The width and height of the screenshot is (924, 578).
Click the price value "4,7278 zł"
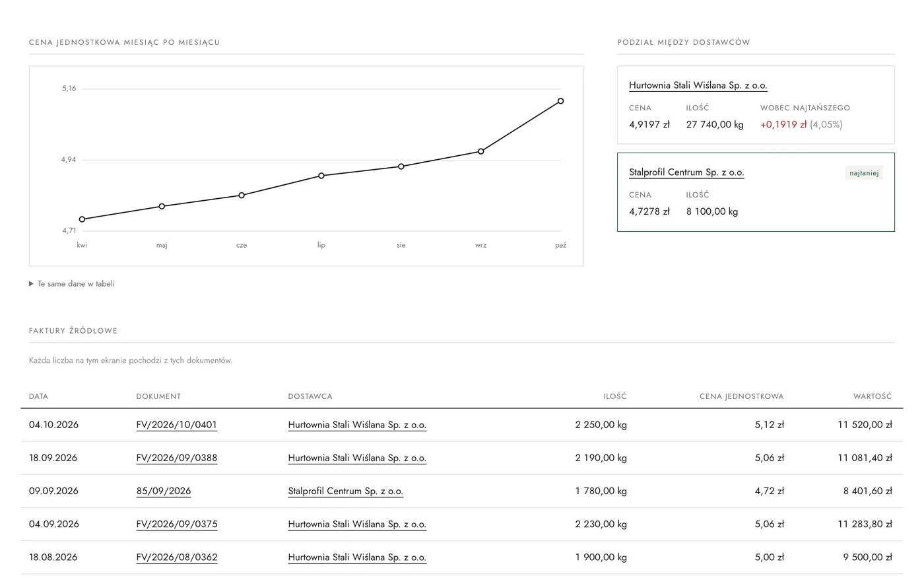click(649, 211)
